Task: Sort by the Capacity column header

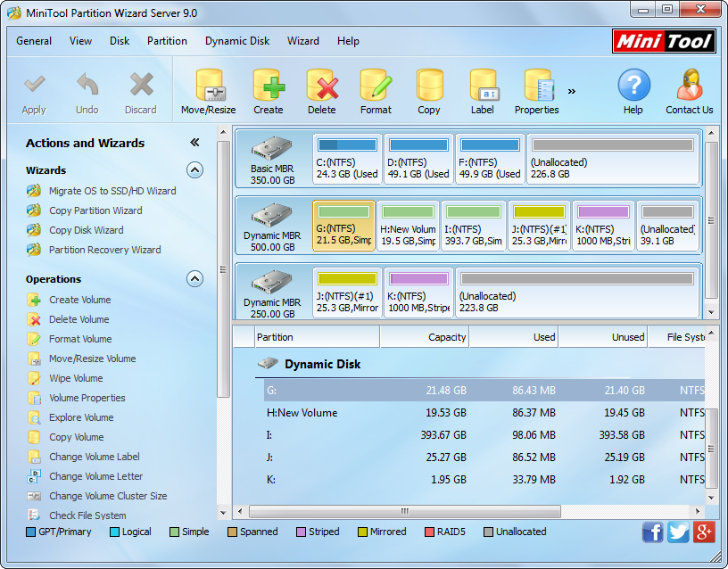Action: pos(425,337)
